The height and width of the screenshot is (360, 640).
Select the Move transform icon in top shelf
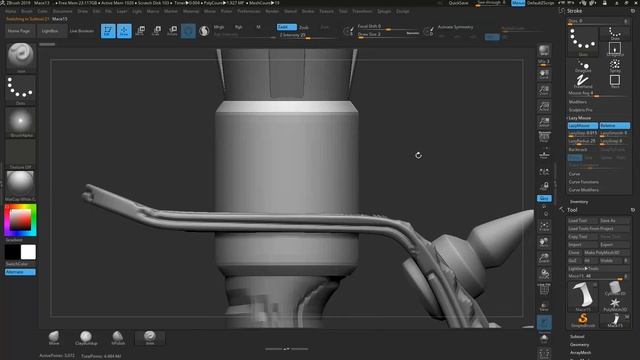(140, 31)
